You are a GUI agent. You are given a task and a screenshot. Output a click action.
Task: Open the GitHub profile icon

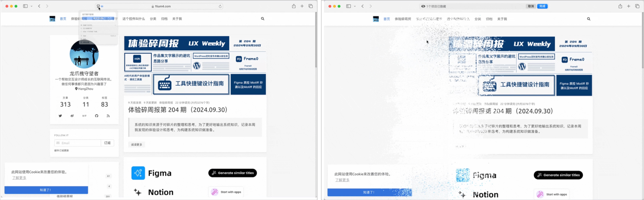pos(97,116)
